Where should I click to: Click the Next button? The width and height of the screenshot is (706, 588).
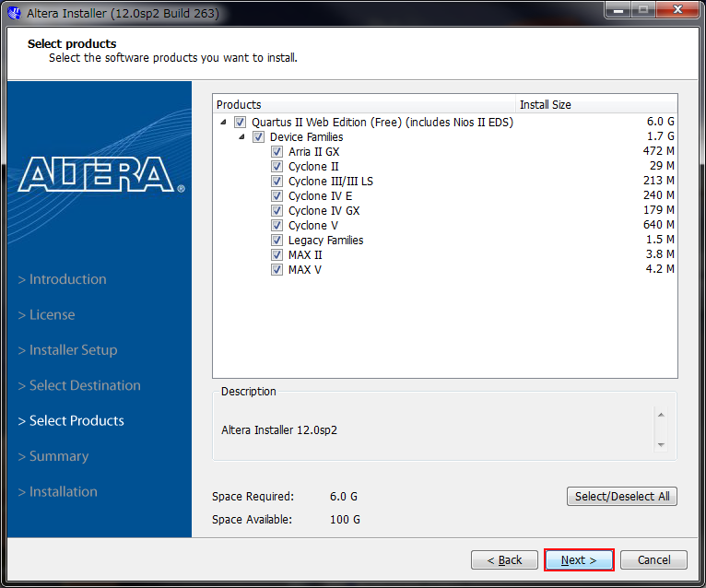tap(579, 560)
